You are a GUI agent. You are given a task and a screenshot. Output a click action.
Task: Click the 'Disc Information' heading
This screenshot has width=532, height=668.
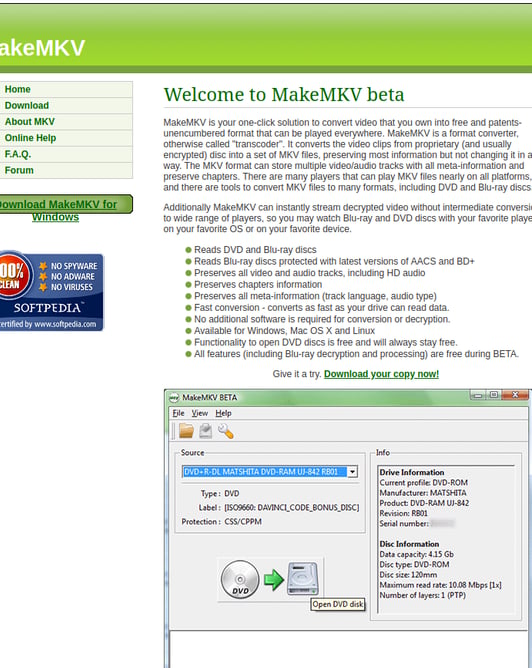(x=409, y=544)
